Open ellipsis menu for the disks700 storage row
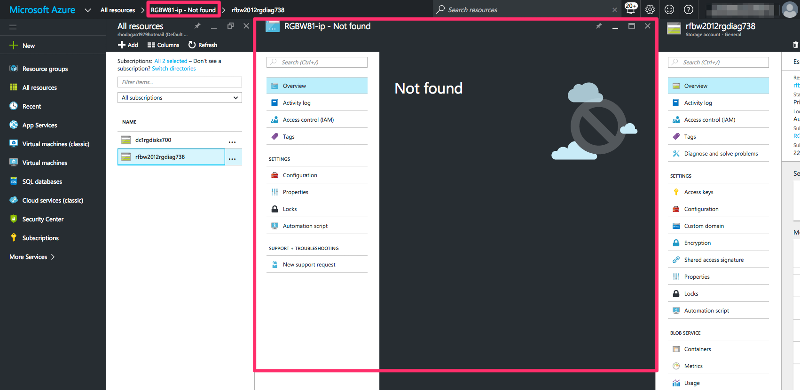800x390 pixels. click(x=232, y=141)
